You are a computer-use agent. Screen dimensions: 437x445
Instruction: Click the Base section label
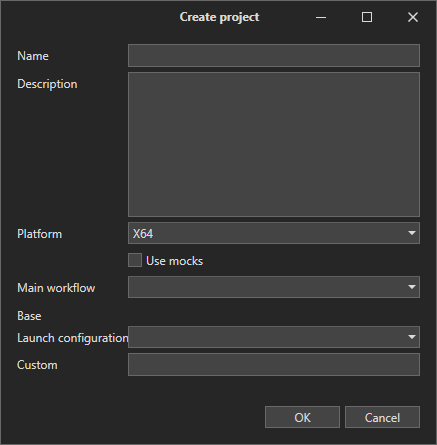29,316
